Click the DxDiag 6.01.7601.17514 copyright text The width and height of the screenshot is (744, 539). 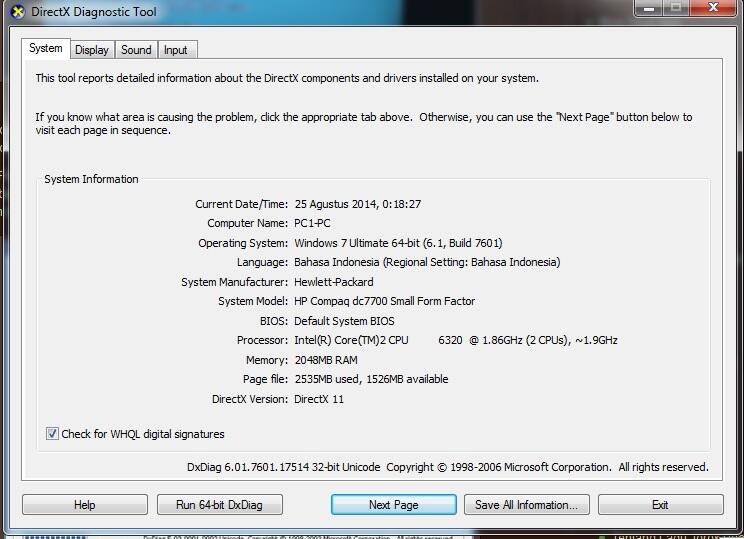tap(447, 467)
